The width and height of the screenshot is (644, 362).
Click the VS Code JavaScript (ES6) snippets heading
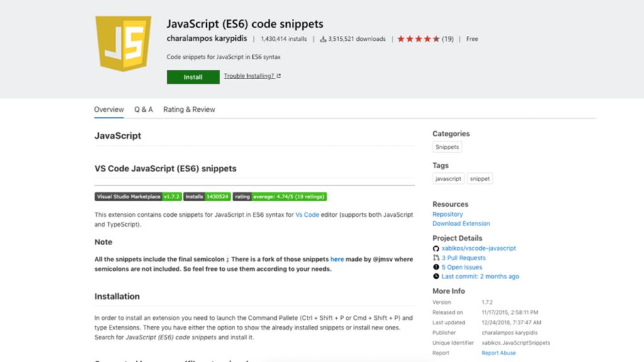pyautogui.click(x=165, y=168)
